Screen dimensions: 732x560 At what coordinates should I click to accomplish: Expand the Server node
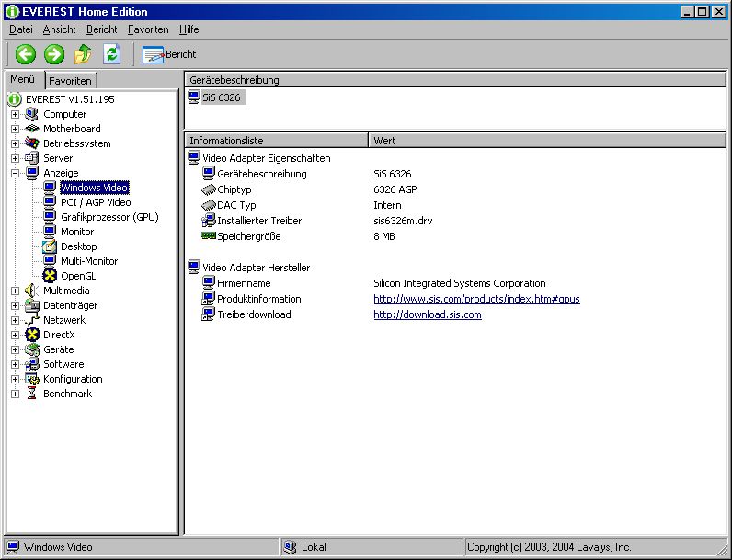(x=15, y=158)
